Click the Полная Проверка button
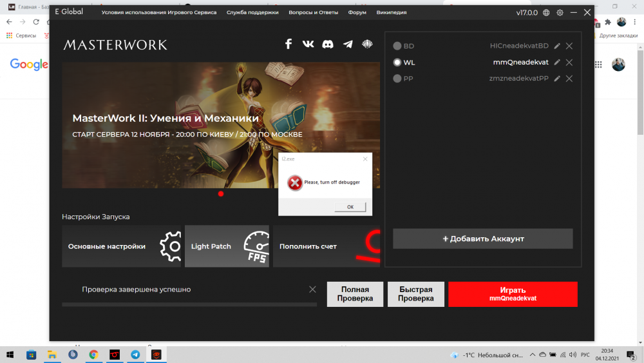 (355, 294)
